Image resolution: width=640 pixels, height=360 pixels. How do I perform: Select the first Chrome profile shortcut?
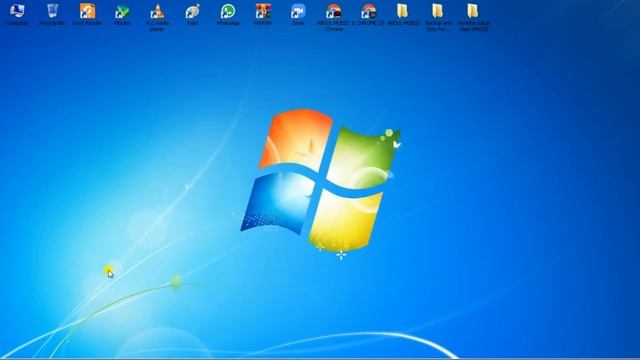point(333,11)
